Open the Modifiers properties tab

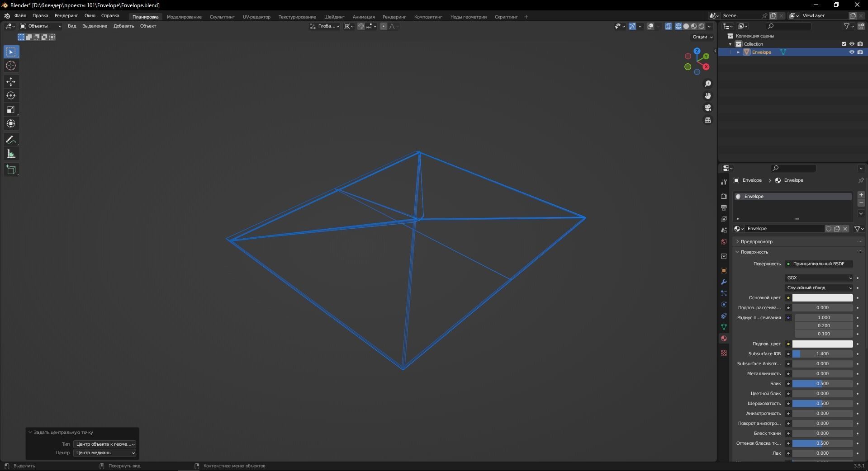(x=724, y=282)
